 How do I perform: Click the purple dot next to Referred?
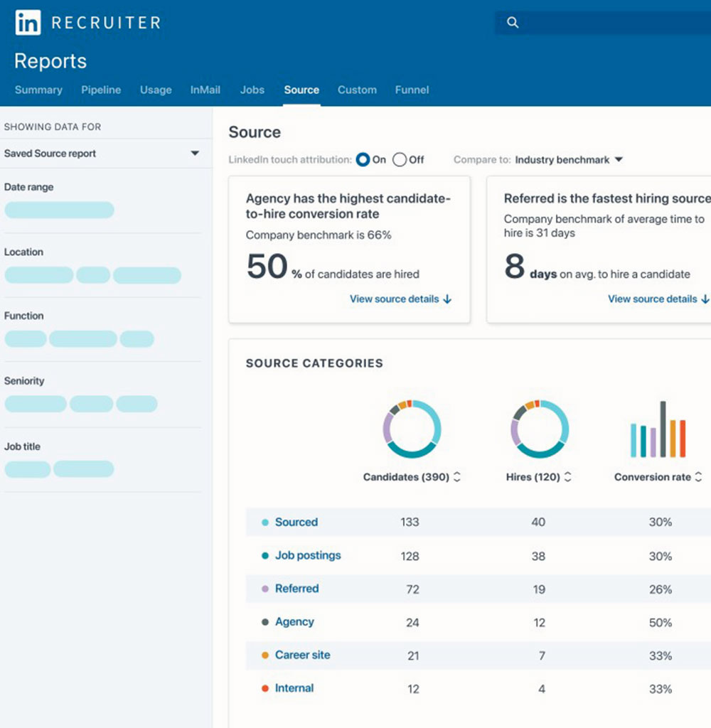[265, 589]
